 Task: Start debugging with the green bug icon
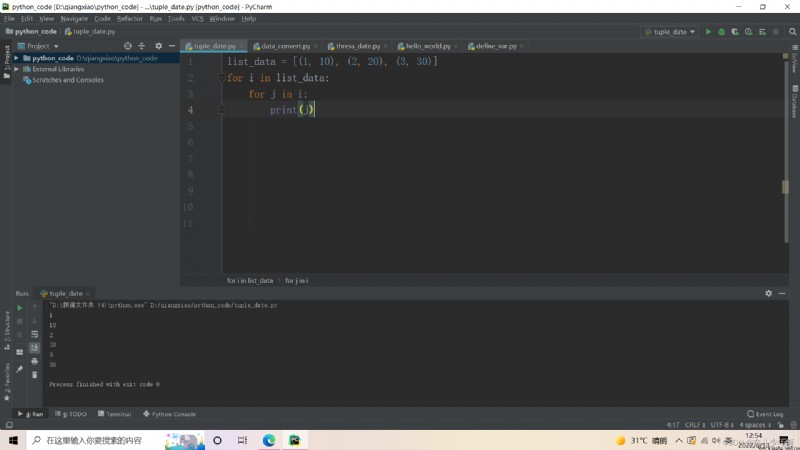coord(721,32)
